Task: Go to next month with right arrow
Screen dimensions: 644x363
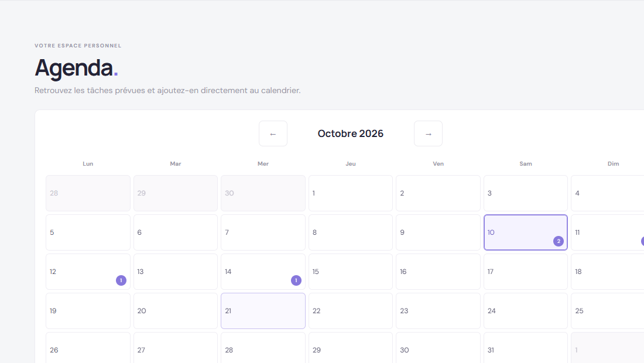Action: 428,133
